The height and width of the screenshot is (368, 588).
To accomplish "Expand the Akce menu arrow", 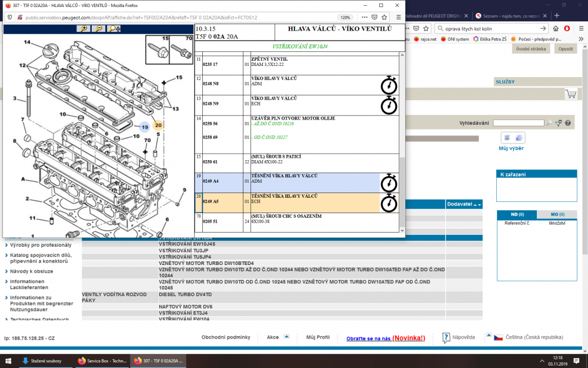I will click(x=286, y=336).
